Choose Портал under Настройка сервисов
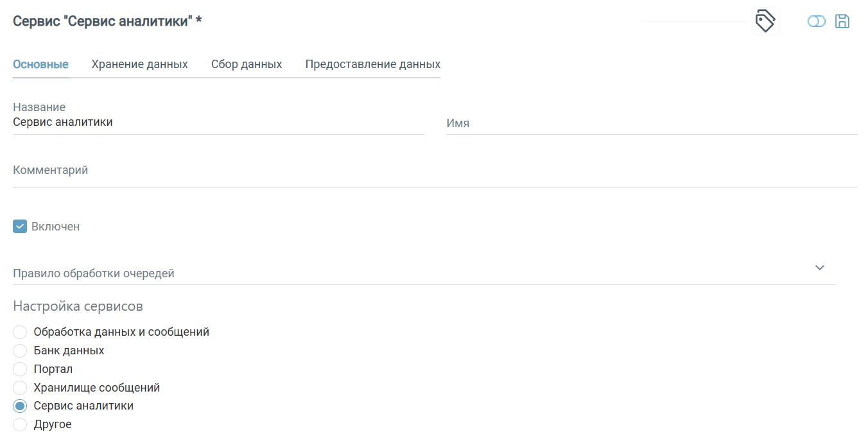The height and width of the screenshot is (441, 868). pos(20,369)
